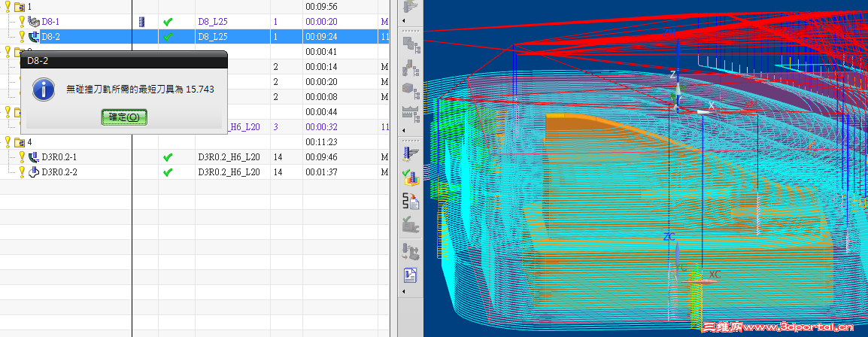Click the Shop Documentation toolbar icon
Viewport: 868px width, 337px height.
(411, 275)
